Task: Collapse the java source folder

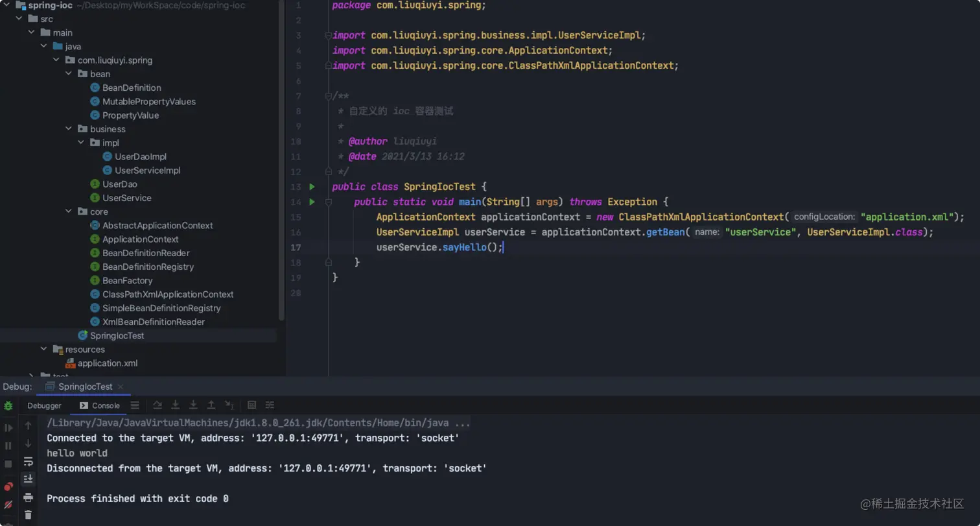Action: (43, 46)
